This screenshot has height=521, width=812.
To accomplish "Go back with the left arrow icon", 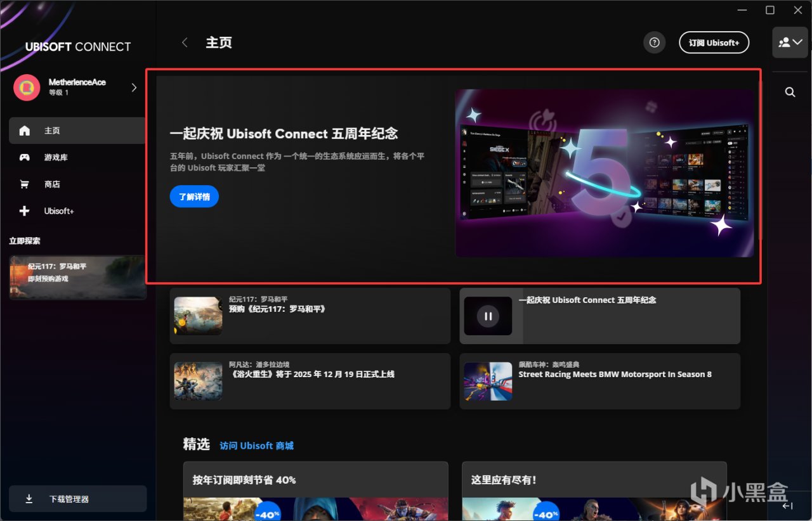I will point(185,42).
